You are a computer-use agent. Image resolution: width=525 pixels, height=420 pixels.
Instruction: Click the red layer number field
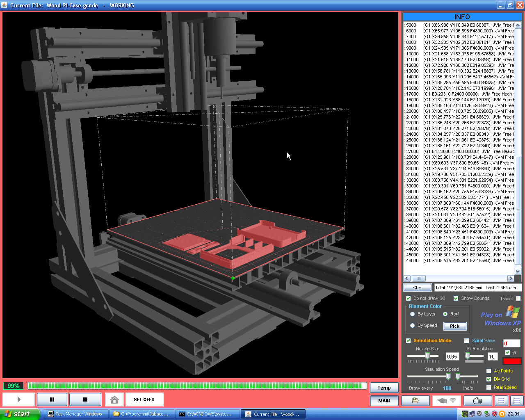[511, 343]
